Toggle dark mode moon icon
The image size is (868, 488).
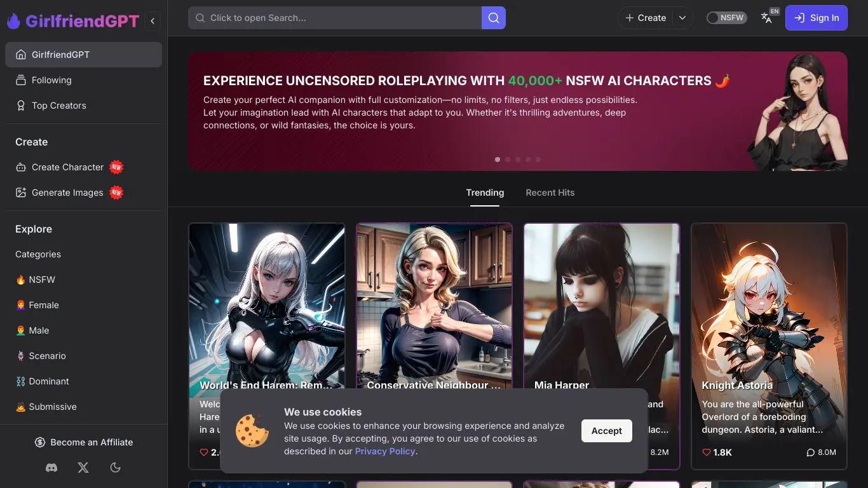pyautogui.click(x=115, y=468)
